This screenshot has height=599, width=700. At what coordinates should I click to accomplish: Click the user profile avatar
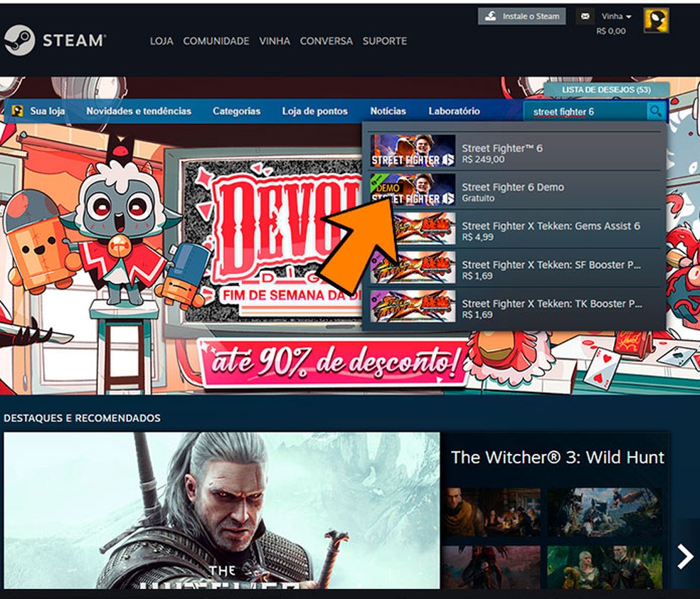click(656, 21)
